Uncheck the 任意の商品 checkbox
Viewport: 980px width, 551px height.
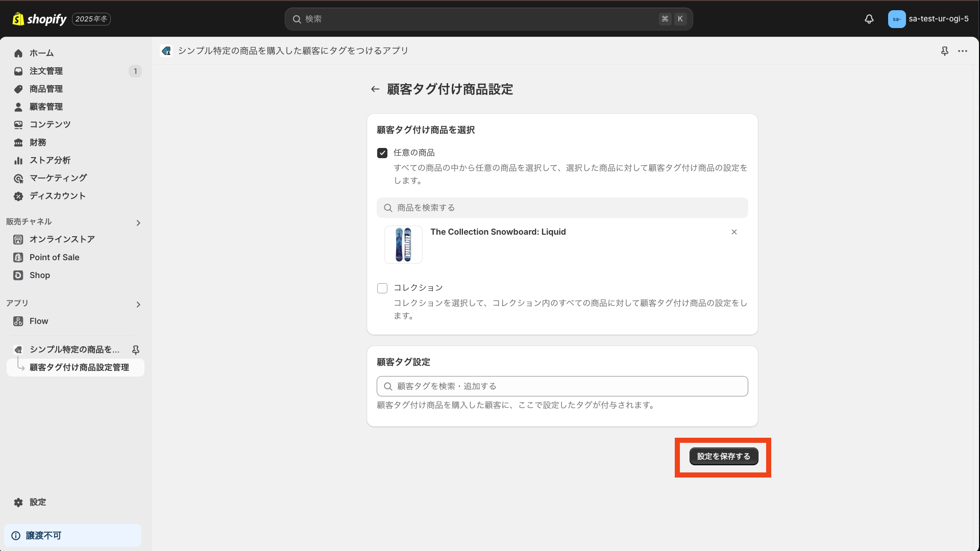(382, 153)
